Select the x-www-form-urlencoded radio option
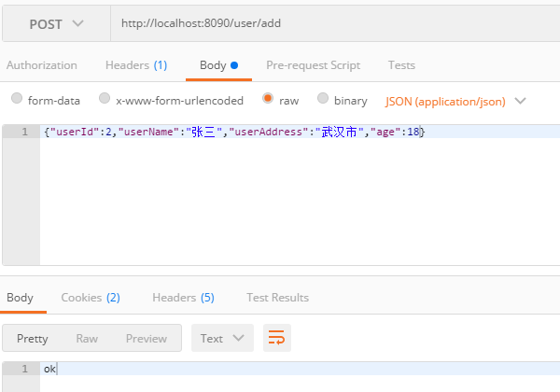Image resolution: width=560 pixels, height=392 pixels. [x=105, y=98]
